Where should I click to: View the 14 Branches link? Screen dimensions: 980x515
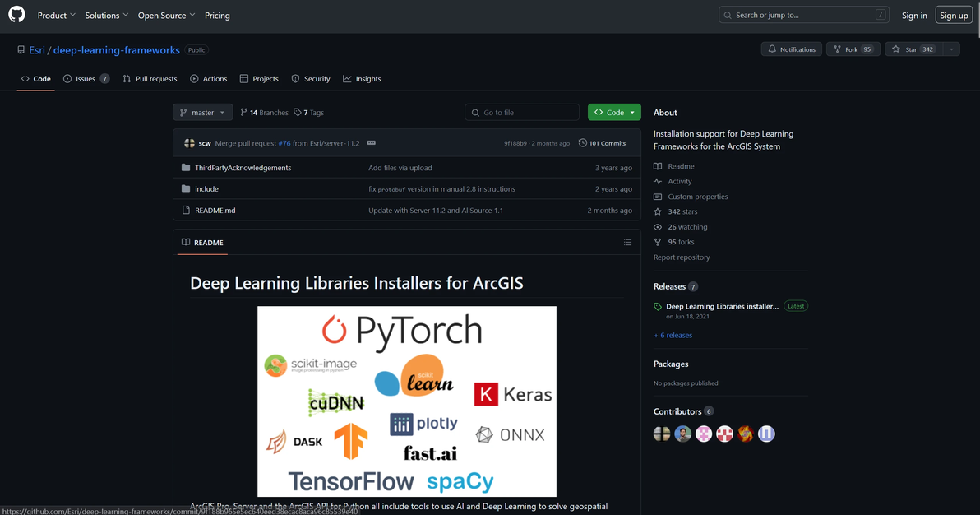point(264,113)
